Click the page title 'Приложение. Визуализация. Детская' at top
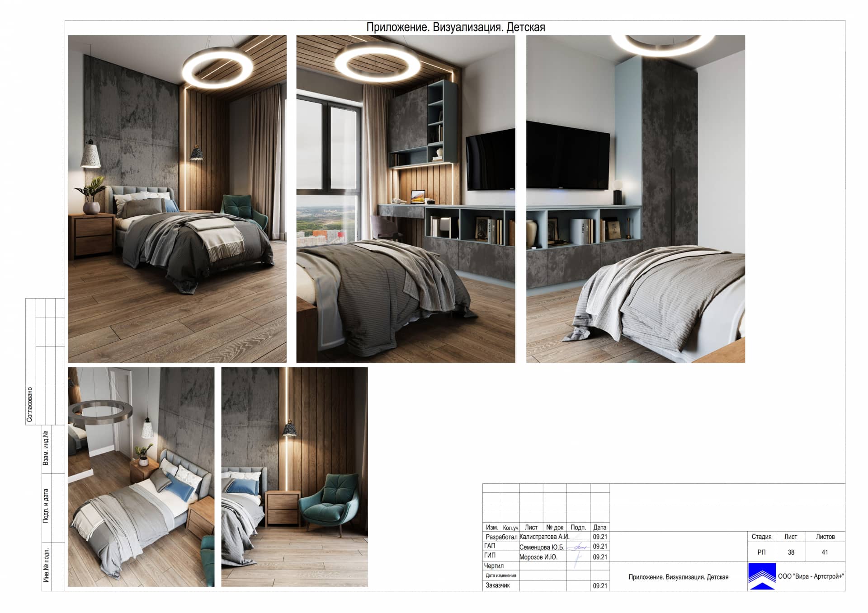This screenshot has height=613, width=868. coord(455,28)
